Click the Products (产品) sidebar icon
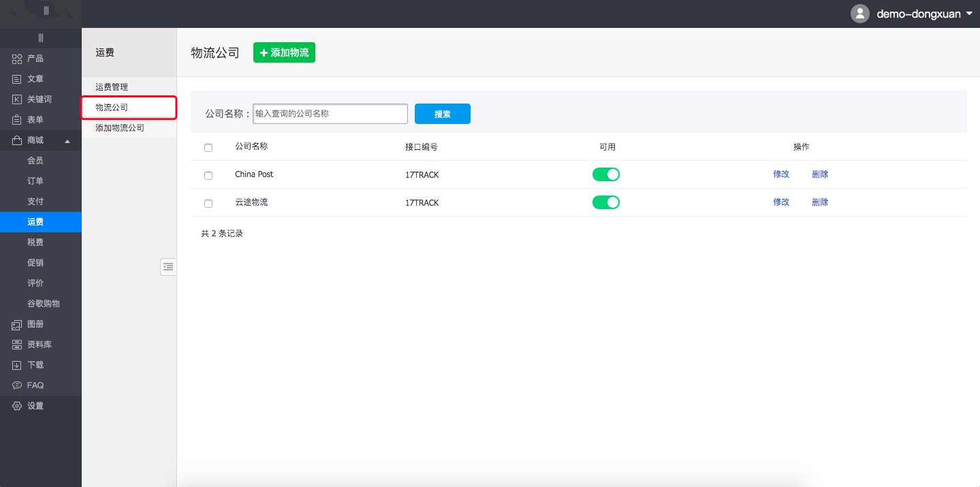 (18, 59)
